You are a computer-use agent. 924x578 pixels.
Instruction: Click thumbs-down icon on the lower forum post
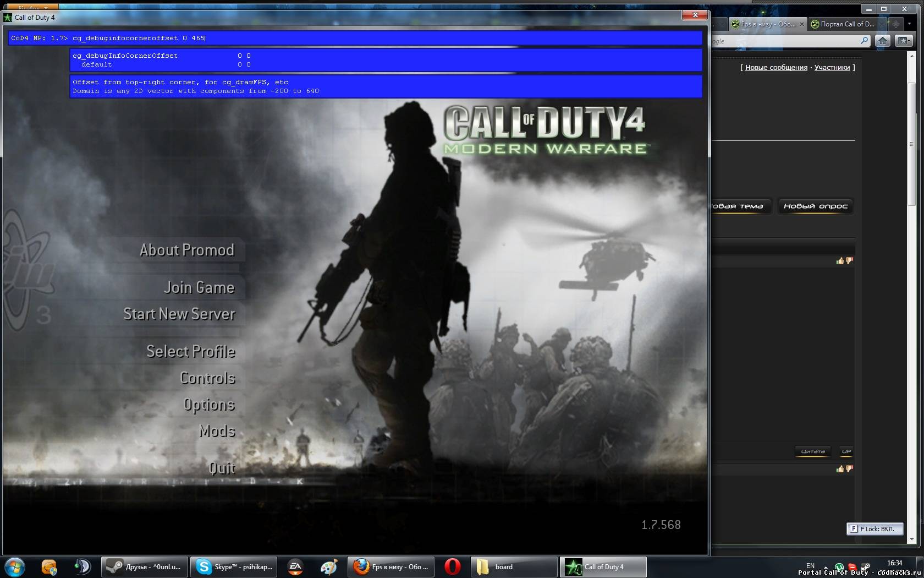(849, 469)
